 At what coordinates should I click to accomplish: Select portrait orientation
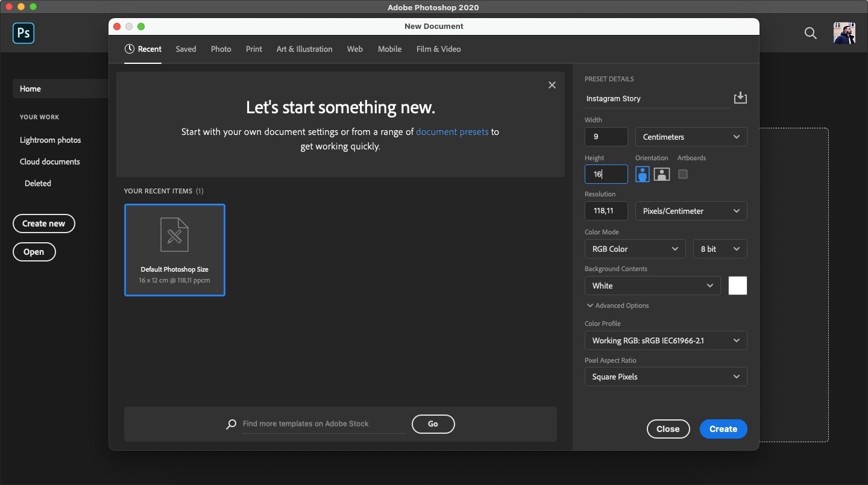(x=642, y=174)
